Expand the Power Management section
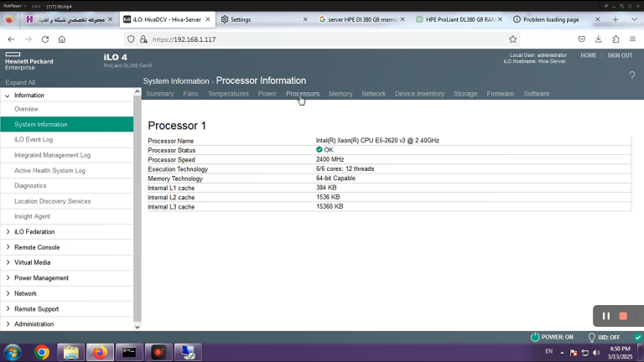This screenshot has width=644, height=362. [x=8, y=278]
